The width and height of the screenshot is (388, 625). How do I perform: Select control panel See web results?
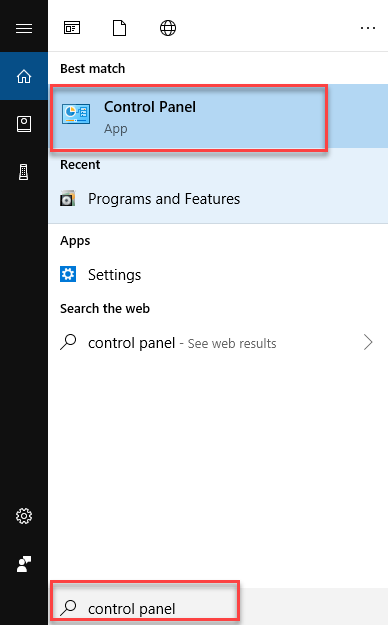pyautogui.click(x=218, y=343)
